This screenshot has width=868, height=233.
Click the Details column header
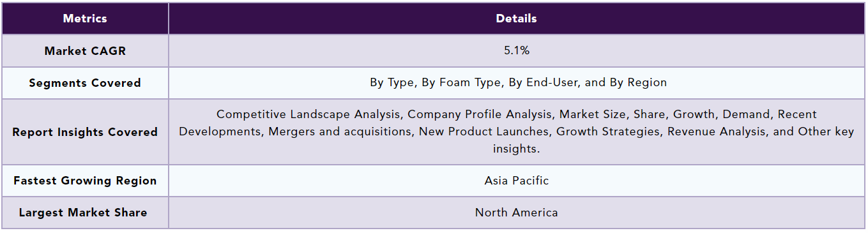[x=517, y=19]
